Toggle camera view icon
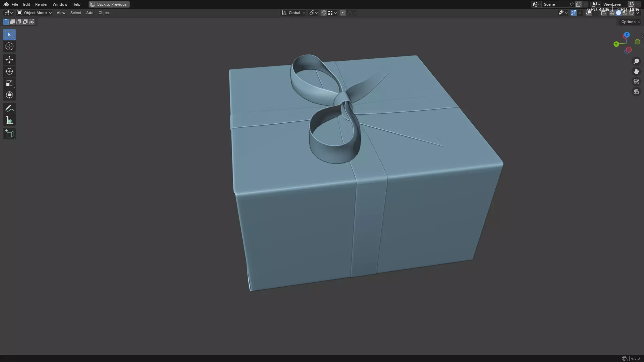 (636, 81)
